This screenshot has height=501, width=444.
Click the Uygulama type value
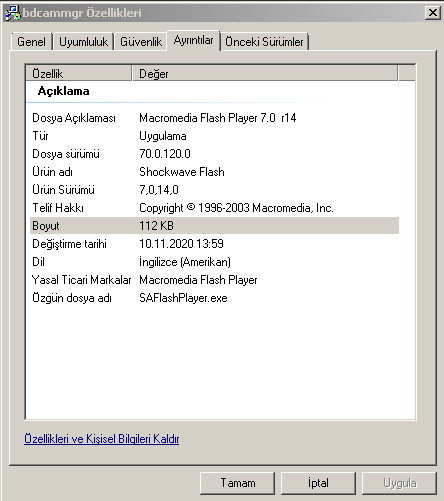tap(163, 136)
